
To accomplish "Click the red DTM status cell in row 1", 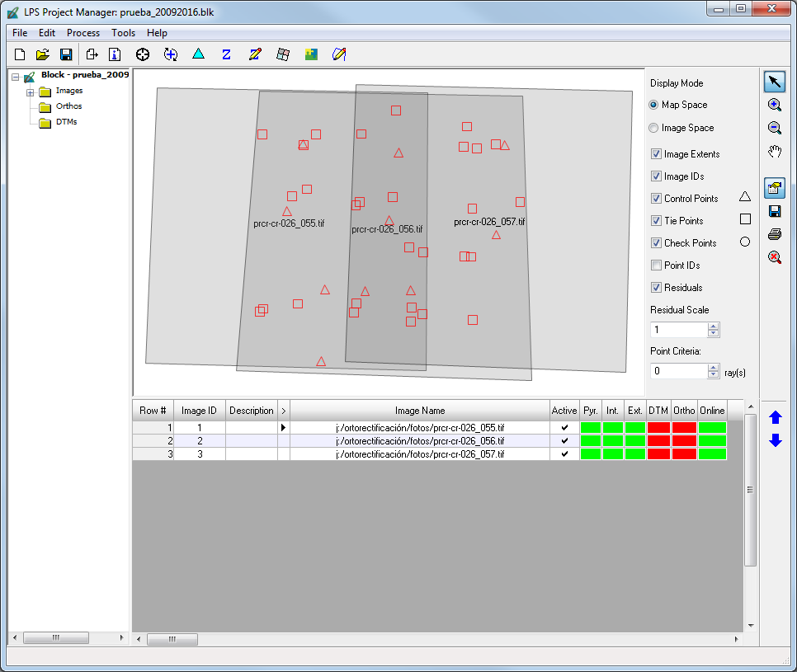I will coord(658,428).
